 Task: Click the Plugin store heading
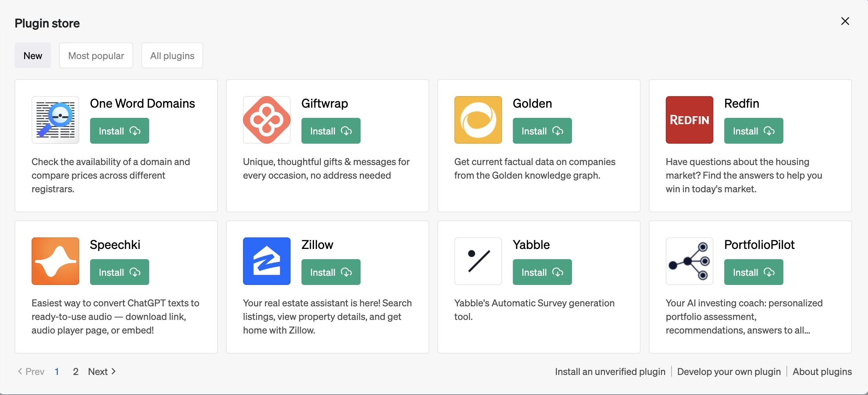47,23
